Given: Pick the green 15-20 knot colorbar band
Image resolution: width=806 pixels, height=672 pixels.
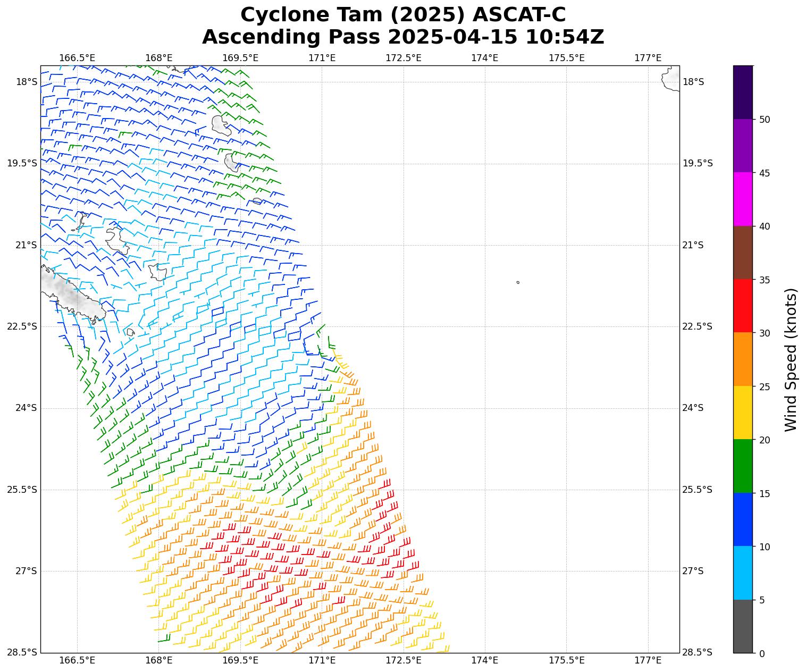Looking at the screenshot, I should click(743, 466).
